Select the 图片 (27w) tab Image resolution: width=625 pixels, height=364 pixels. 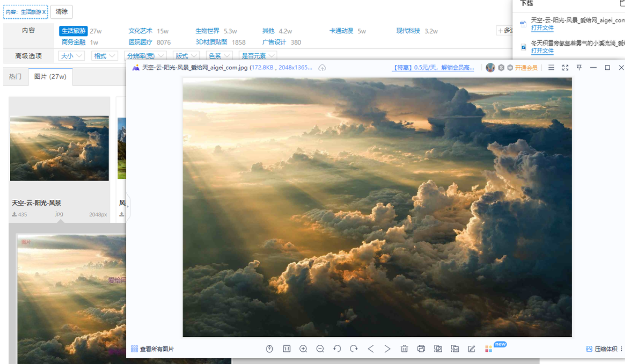coord(50,76)
